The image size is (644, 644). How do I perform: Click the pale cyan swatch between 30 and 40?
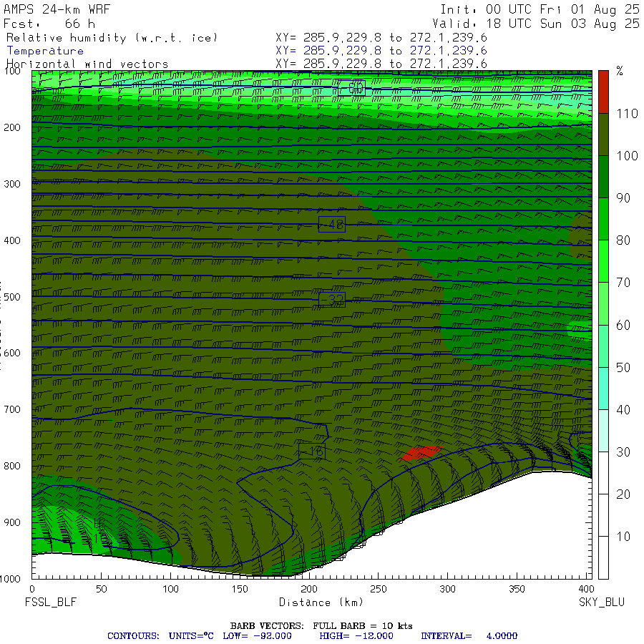[x=603, y=431]
